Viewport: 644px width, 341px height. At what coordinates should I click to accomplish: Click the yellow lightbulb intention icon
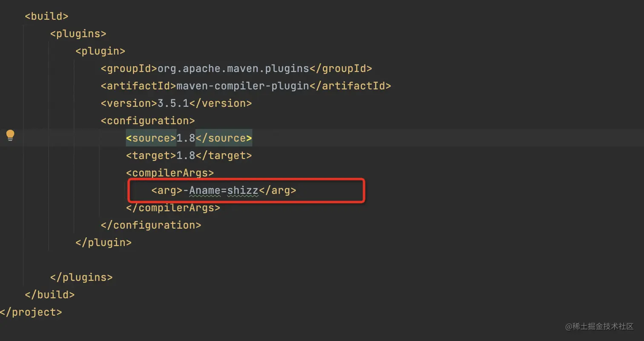(x=10, y=136)
